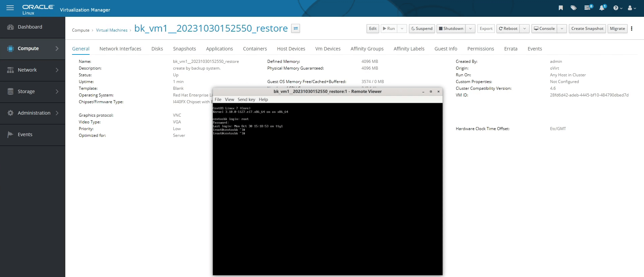
Task: Open the notifications bell icon
Action: point(602,7)
